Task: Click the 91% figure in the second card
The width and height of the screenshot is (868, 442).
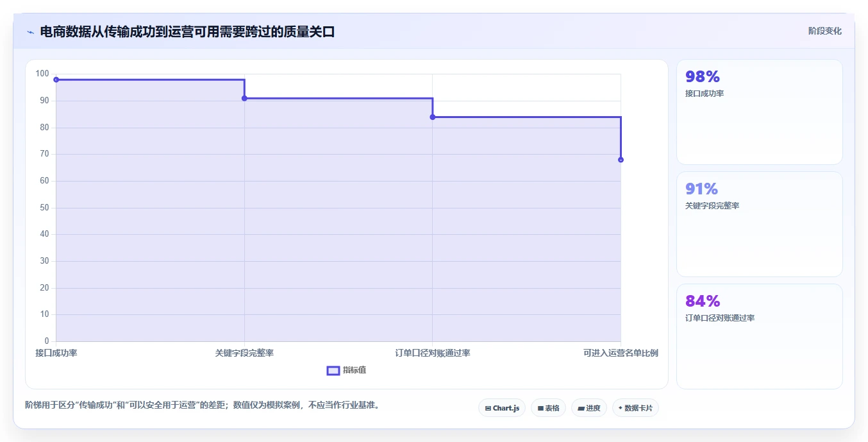Action: [701, 189]
